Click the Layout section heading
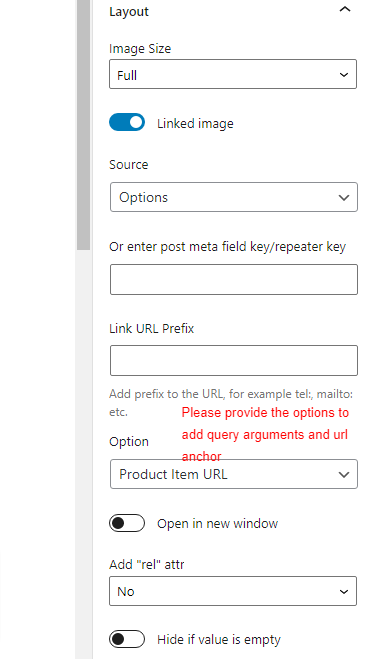Image resolution: width=368 pixels, height=659 pixels. coord(129,11)
